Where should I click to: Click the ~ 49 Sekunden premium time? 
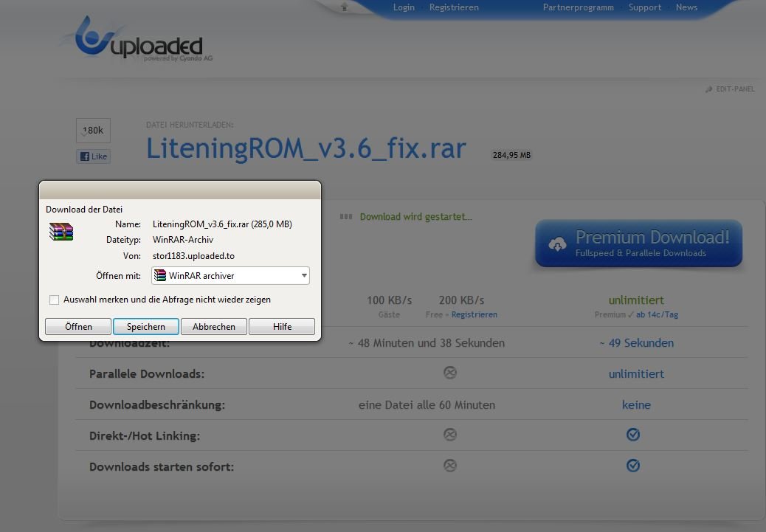(x=637, y=343)
